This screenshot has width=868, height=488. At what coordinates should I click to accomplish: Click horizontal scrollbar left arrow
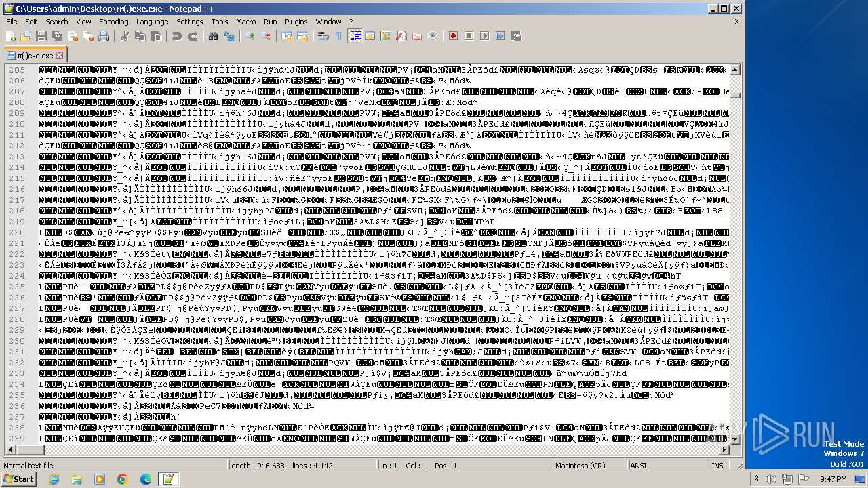(9, 450)
